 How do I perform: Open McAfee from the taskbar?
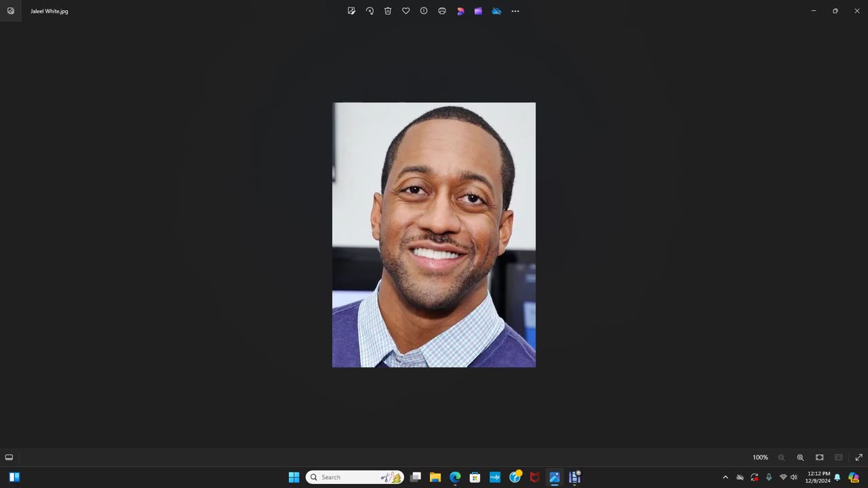[534, 477]
